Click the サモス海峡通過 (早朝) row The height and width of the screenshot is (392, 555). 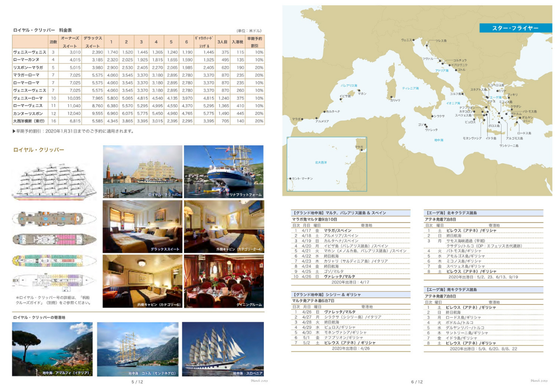(483, 241)
